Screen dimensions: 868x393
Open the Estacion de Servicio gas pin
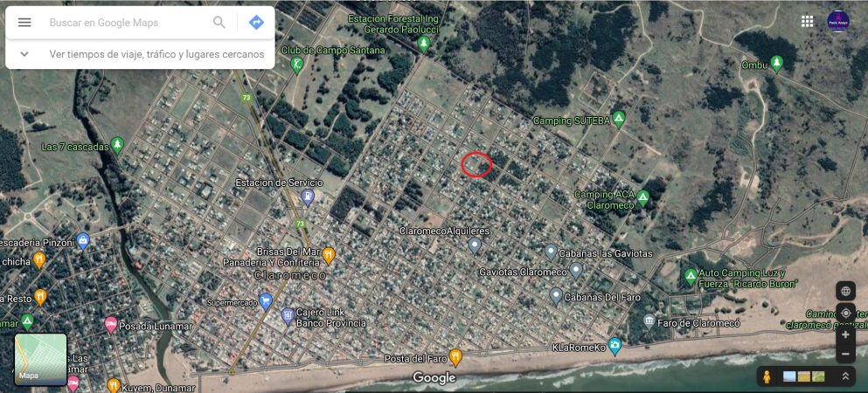(307, 196)
